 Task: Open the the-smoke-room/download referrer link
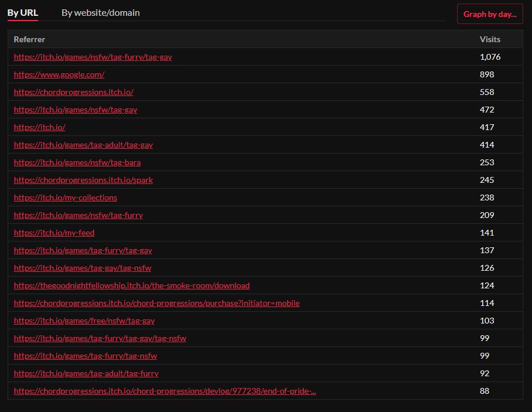[132, 286]
